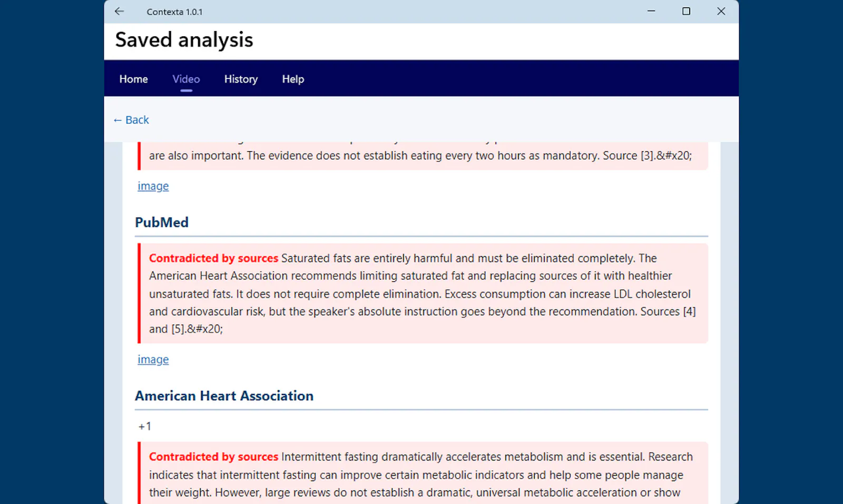Select the American Heart Association heading
This screenshot has height=504, width=843.
224,396
